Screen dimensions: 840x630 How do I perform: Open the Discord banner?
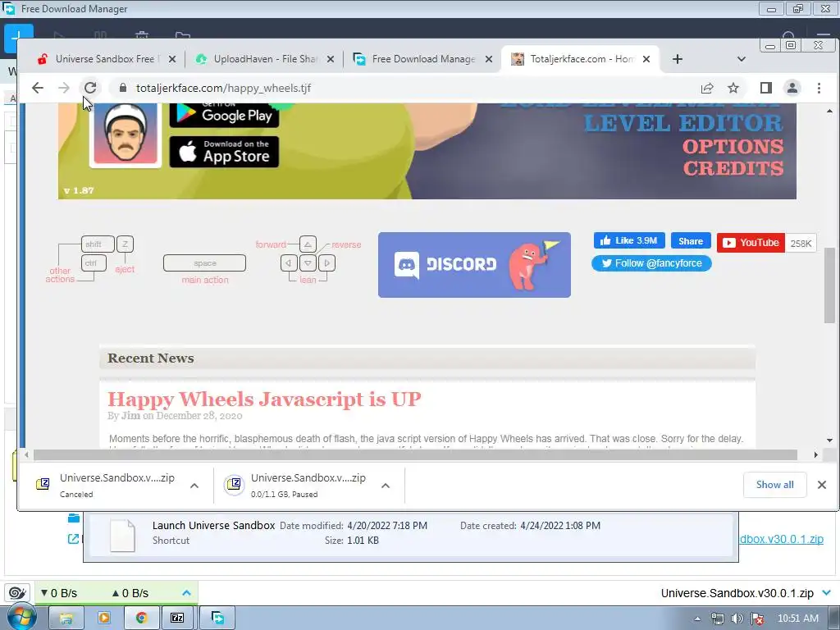coord(474,265)
